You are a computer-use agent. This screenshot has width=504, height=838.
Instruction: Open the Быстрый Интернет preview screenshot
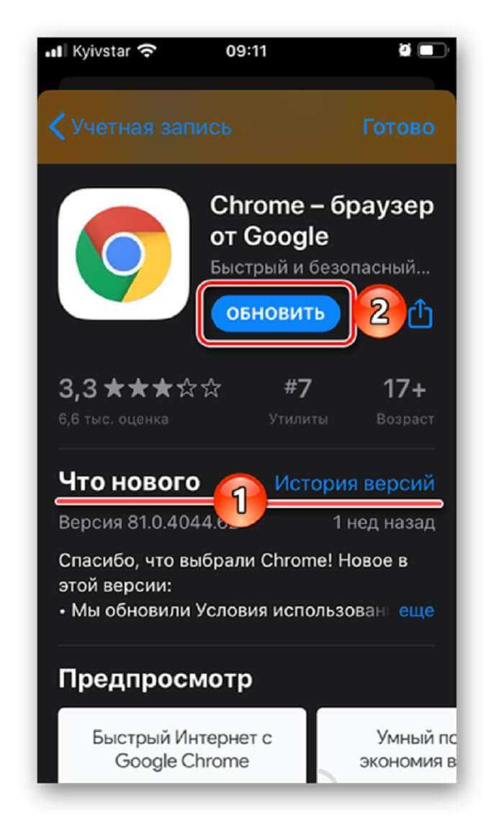pos(182,746)
